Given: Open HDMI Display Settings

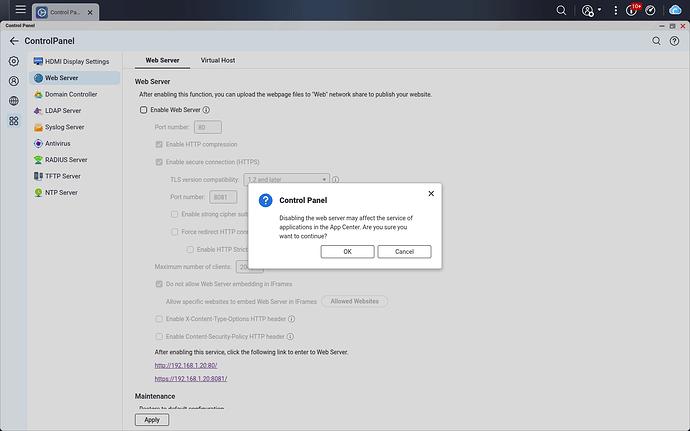Looking at the screenshot, I should [74, 62].
